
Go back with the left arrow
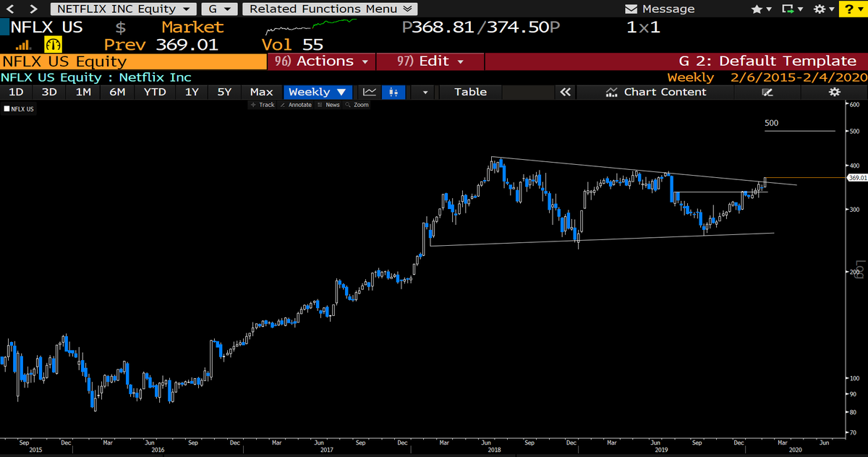pos(12,9)
